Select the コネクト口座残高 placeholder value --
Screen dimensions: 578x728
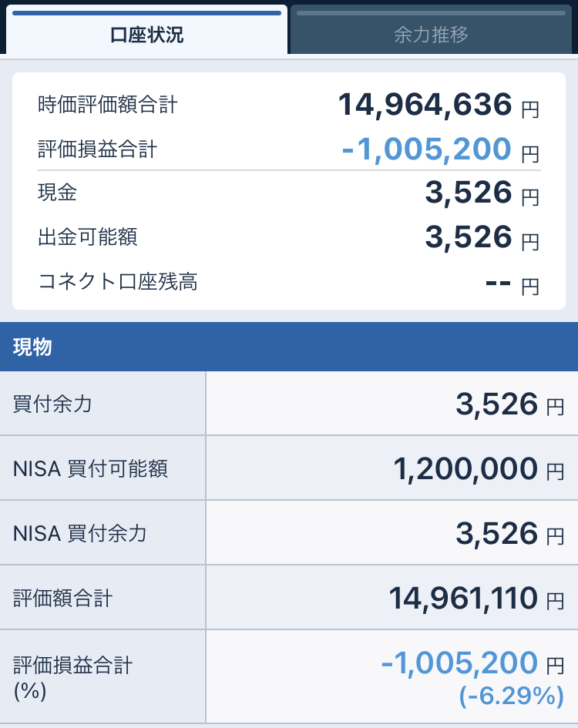tap(499, 283)
